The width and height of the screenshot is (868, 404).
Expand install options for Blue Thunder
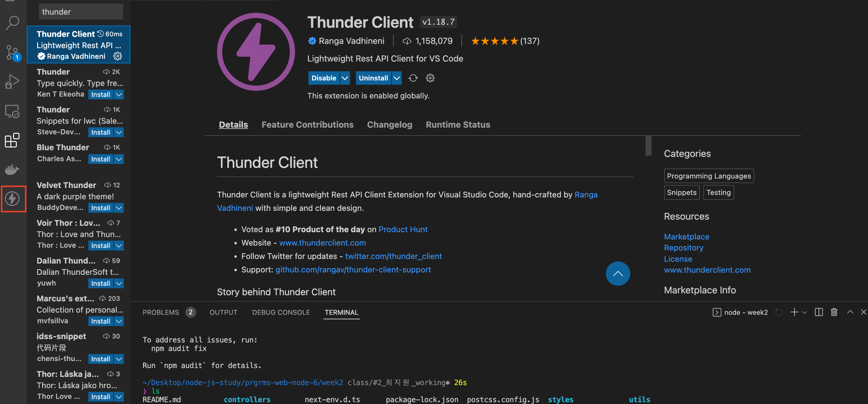[119, 159]
